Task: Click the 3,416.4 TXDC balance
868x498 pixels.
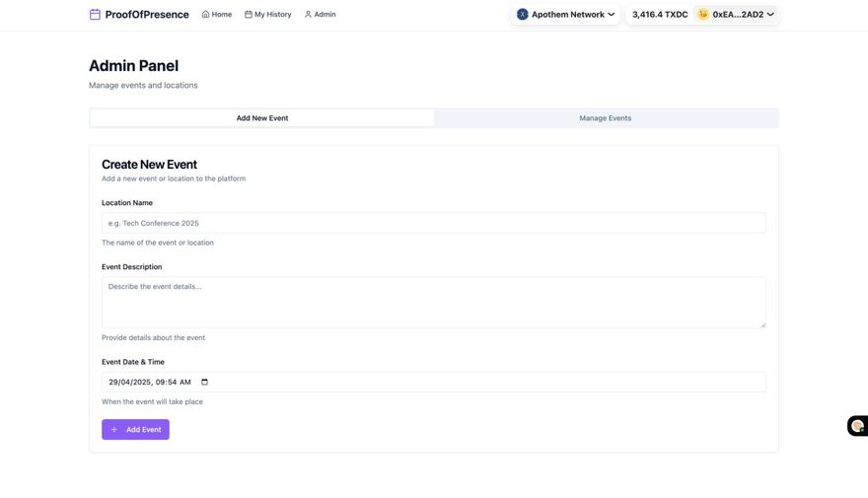Action: tap(660, 15)
